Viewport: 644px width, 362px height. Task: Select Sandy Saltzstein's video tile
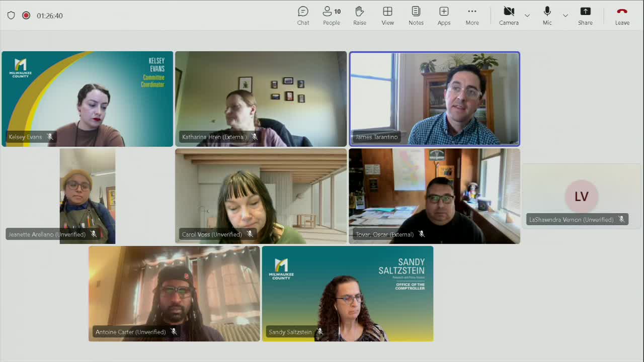pos(347,294)
